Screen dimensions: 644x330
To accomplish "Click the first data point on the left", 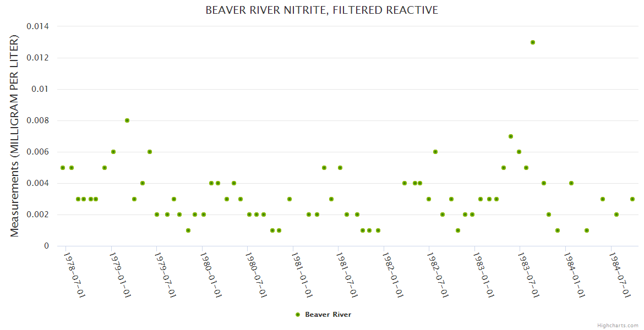I will point(63,168).
